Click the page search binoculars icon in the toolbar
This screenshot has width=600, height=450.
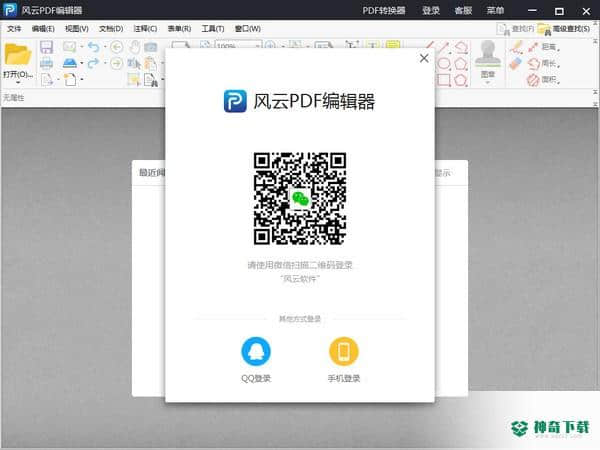[151, 80]
